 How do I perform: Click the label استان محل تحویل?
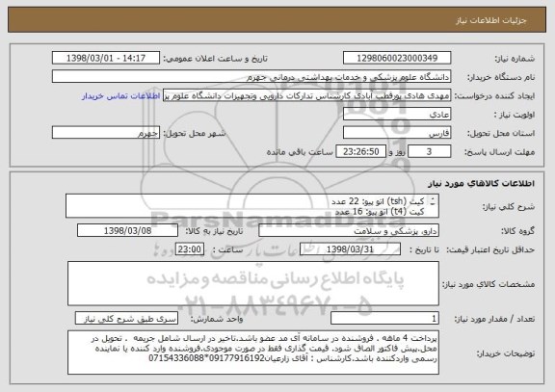click(x=501, y=134)
